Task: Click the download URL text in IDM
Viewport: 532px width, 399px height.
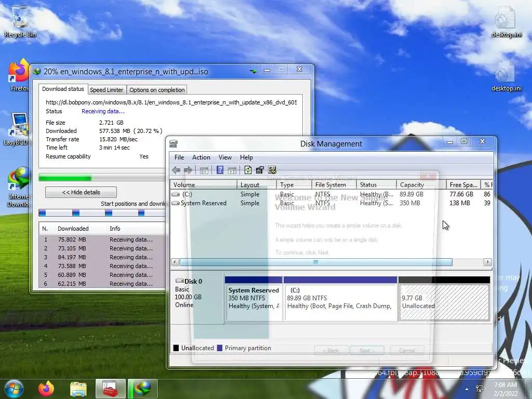Action: (x=171, y=102)
